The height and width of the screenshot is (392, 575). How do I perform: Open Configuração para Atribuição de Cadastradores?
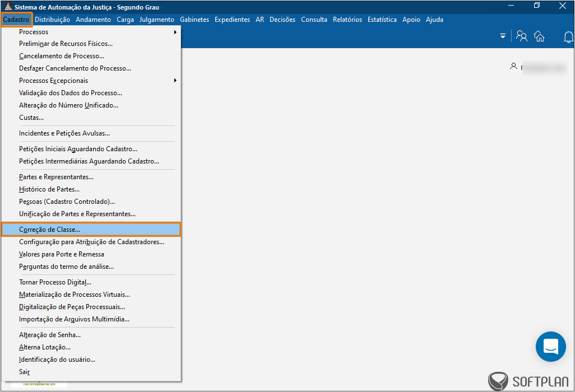coord(91,242)
